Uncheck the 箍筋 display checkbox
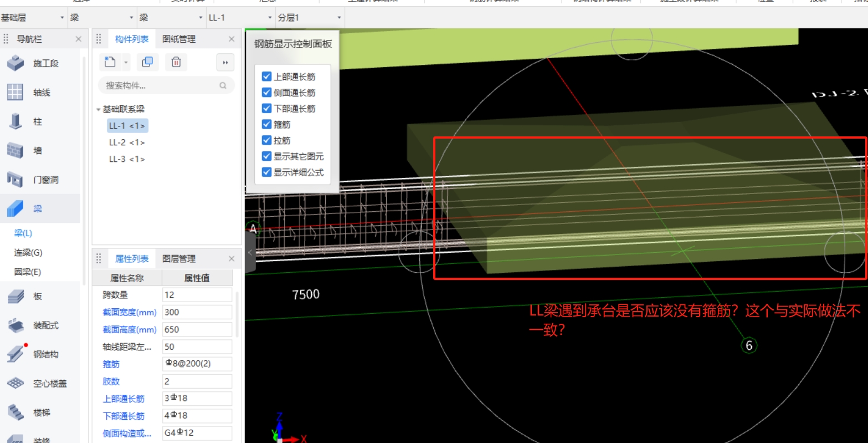Viewport: 868px width, 443px height. tap(266, 124)
